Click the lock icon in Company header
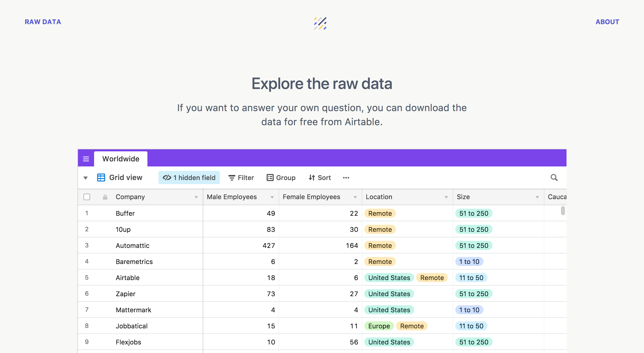 click(105, 197)
